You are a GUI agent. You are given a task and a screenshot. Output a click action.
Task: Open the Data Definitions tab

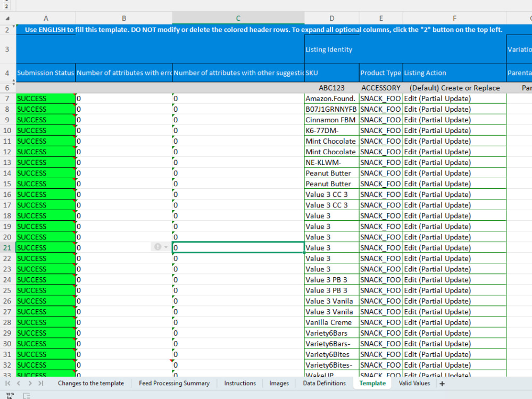pos(324,384)
